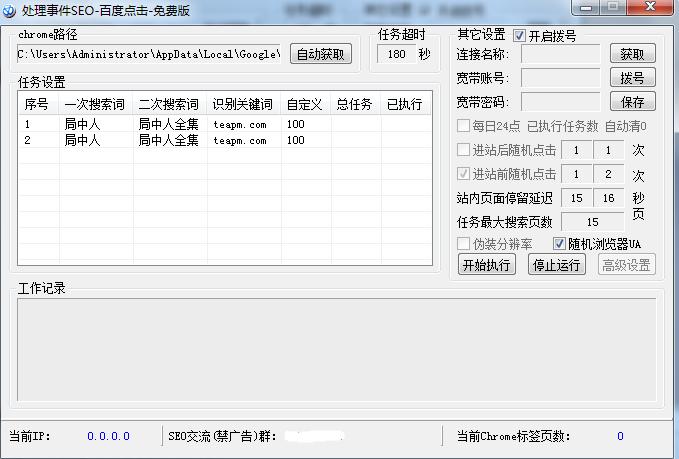Click 停止运行 to stop tasks

click(x=557, y=265)
